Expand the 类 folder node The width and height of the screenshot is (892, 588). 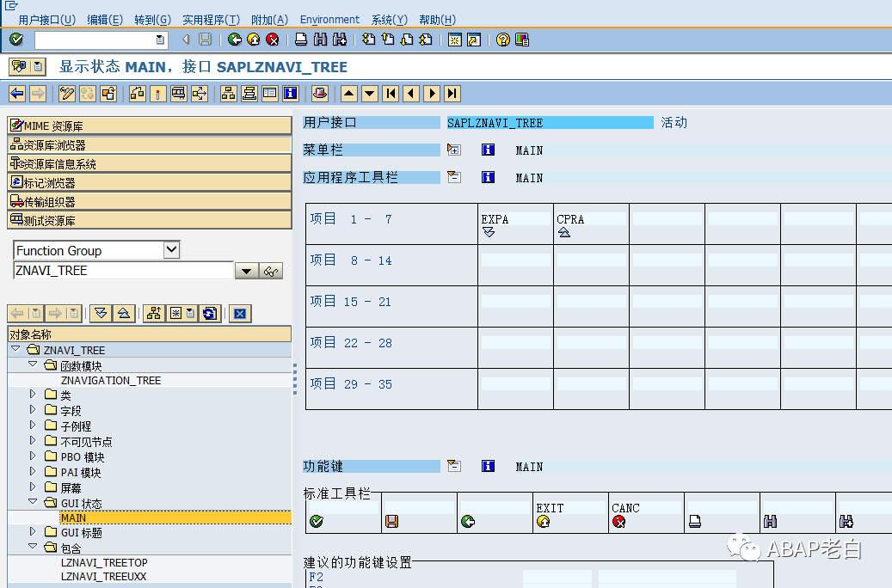[x=33, y=394]
